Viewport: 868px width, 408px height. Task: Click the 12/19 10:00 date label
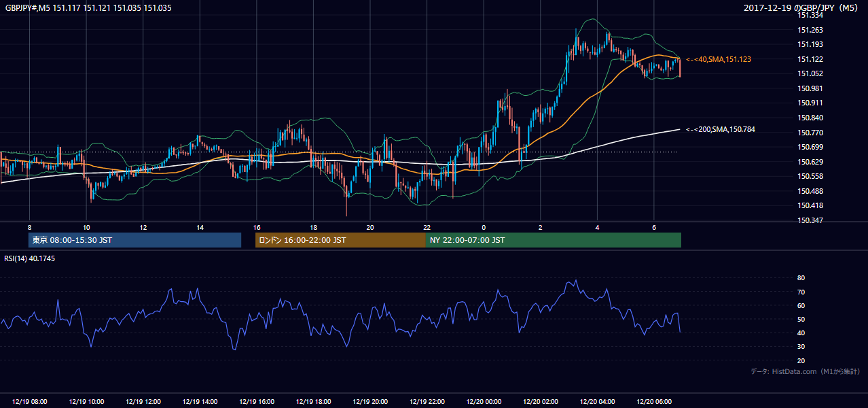(x=86, y=402)
